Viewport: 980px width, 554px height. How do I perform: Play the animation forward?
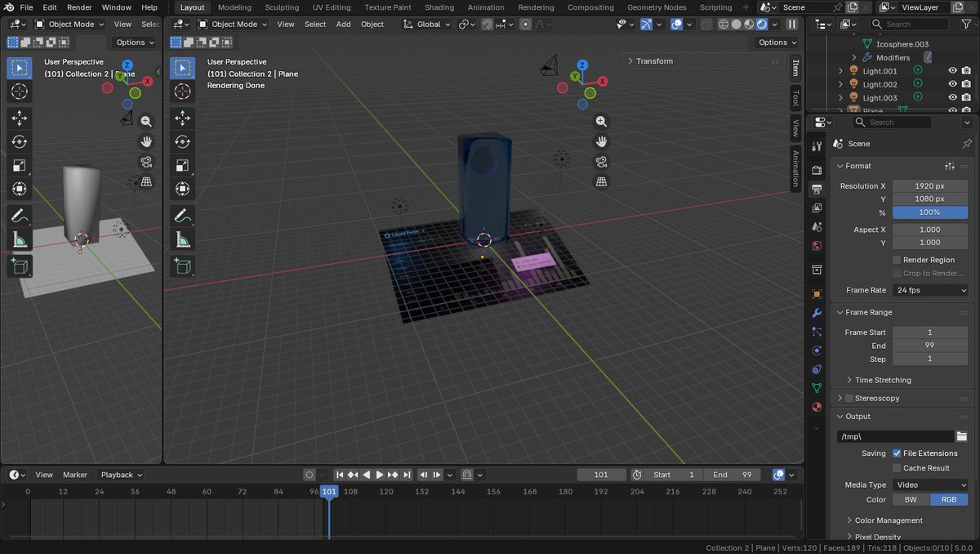[379, 475]
